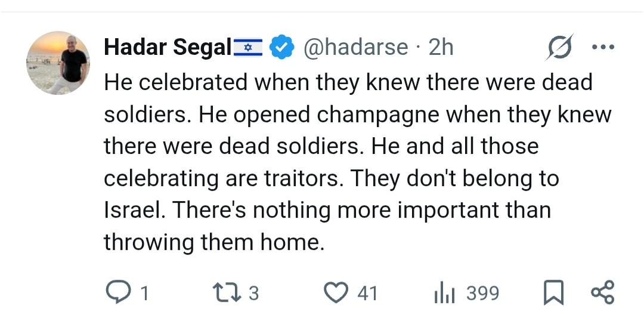
Task: Click the final line "throwing them home."
Action: point(213,242)
